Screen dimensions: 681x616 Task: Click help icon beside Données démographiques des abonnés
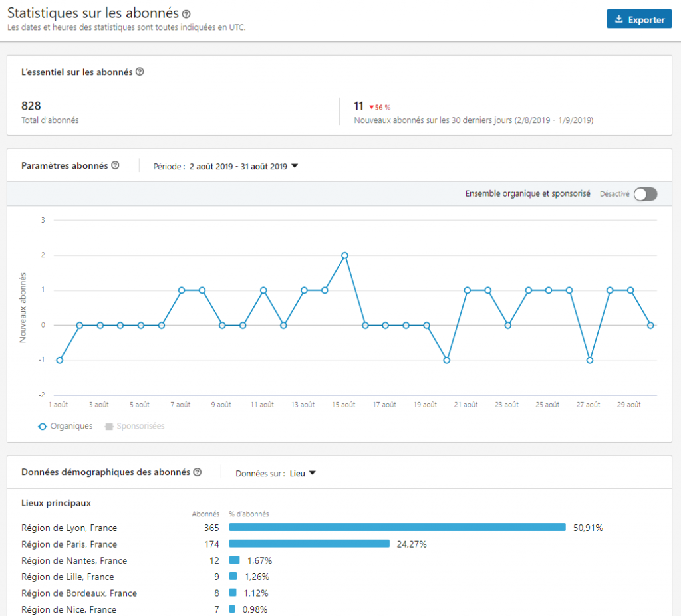tap(197, 472)
